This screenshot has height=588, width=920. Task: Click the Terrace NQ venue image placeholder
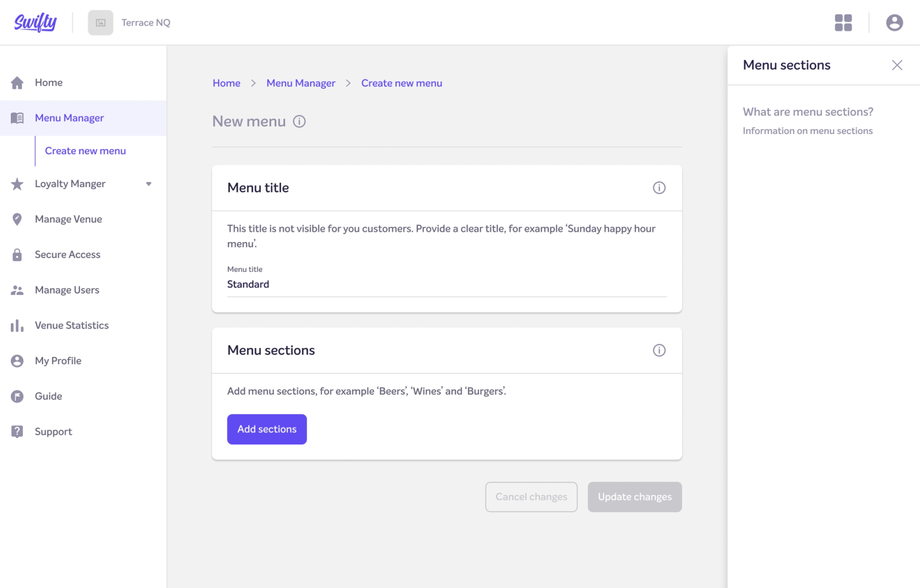click(101, 22)
